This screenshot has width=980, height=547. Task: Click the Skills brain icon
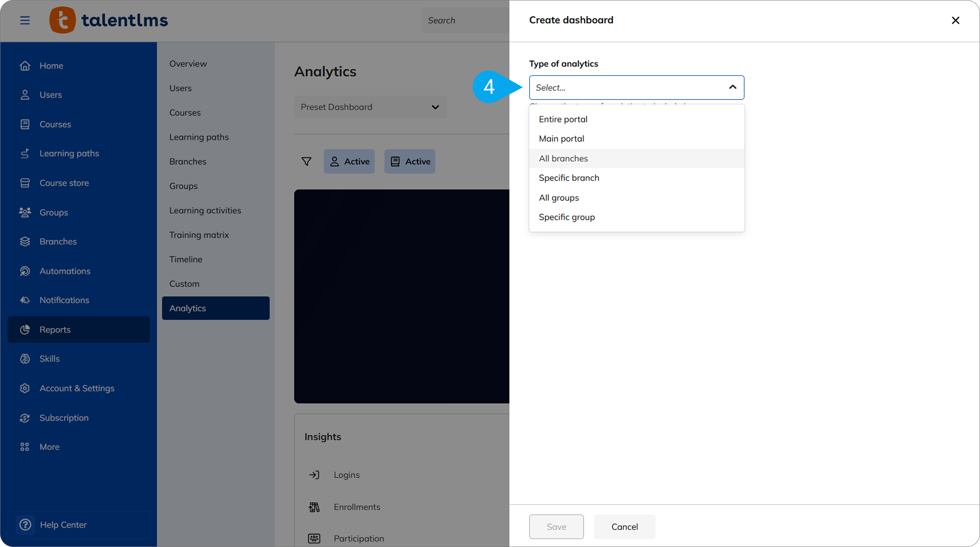click(25, 359)
